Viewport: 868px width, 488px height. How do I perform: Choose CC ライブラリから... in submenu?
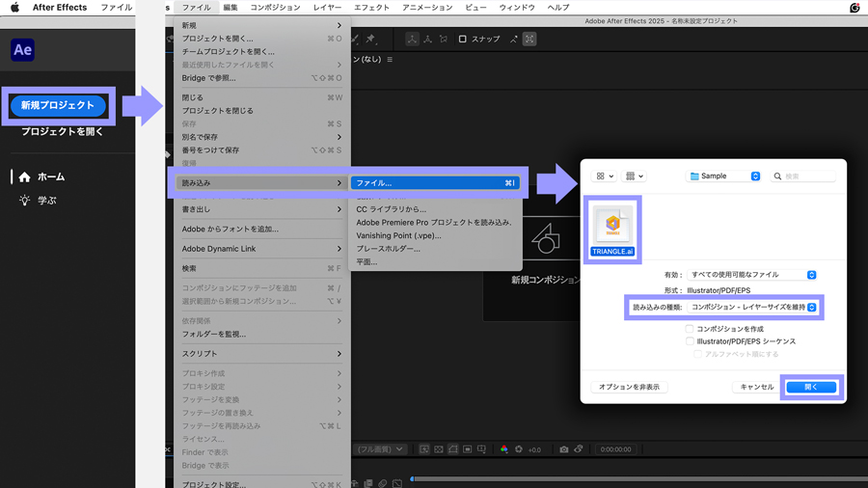435,209
